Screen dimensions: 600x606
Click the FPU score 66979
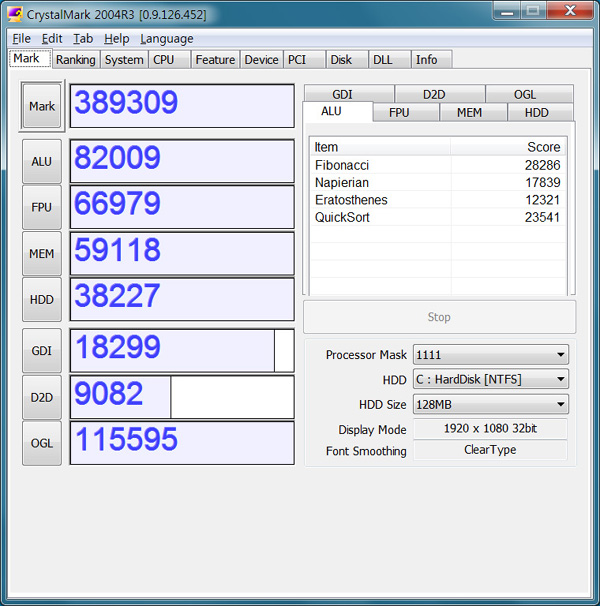(x=182, y=207)
